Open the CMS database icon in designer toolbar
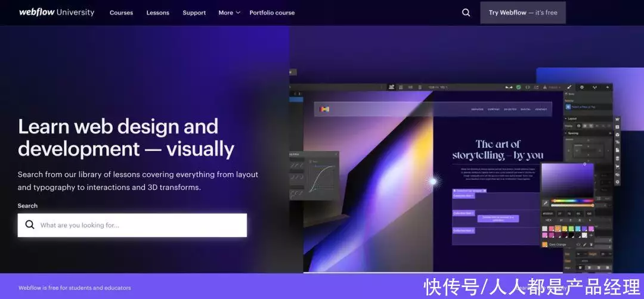 tap(617, 158)
